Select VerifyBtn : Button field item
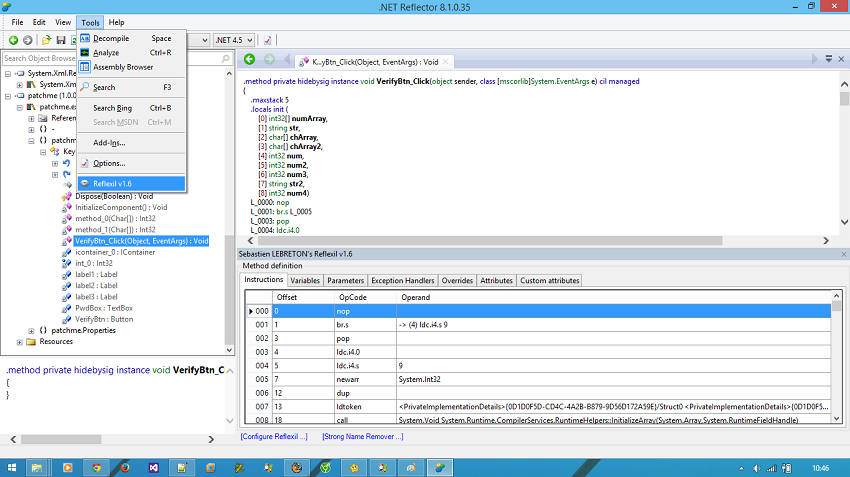Screen dimensions: 850x477 pyautogui.click(x=104, y=319)
